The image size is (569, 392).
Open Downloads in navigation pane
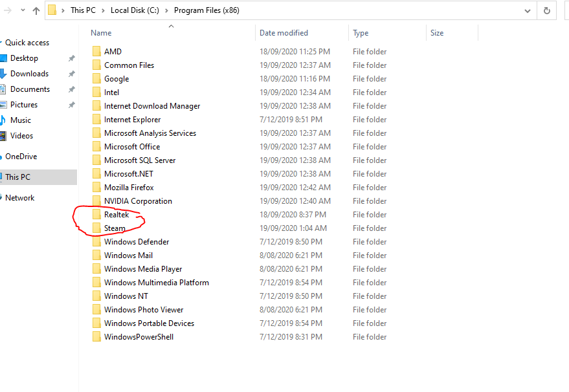click(29, 74)
